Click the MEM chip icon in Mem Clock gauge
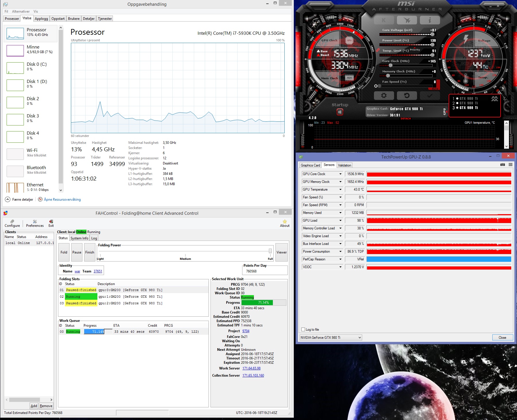The image size is (517, 420). pyautogui.click(x=349, y=78)
